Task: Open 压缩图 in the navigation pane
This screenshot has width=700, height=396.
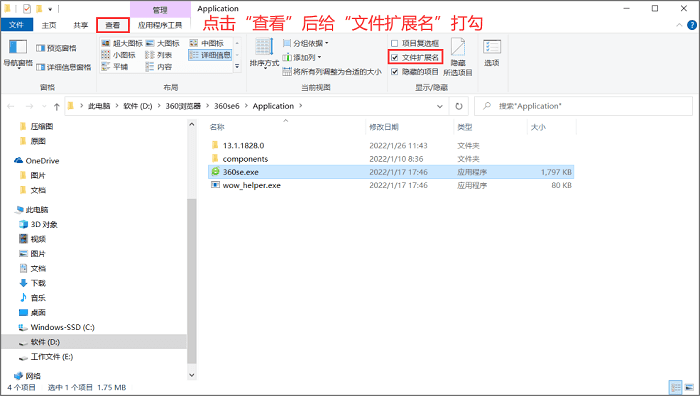Action: coord(42,127)
